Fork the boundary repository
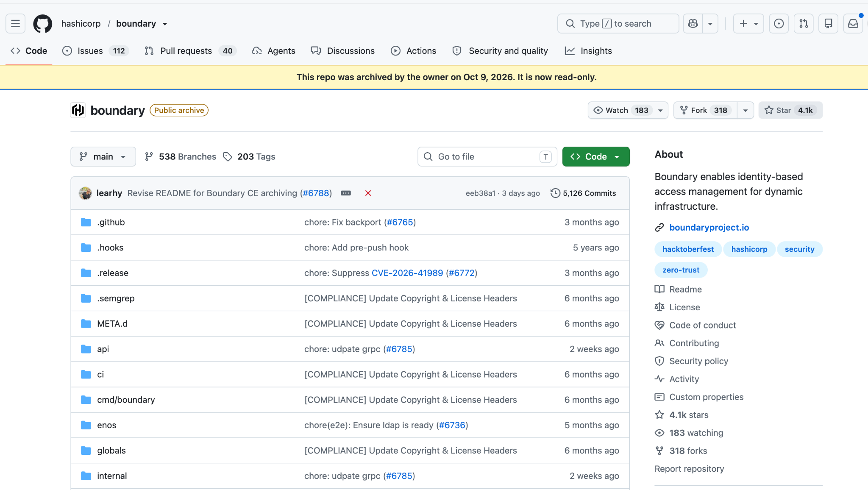The height and width of the screenshot is (490, 868). (705, 110)
